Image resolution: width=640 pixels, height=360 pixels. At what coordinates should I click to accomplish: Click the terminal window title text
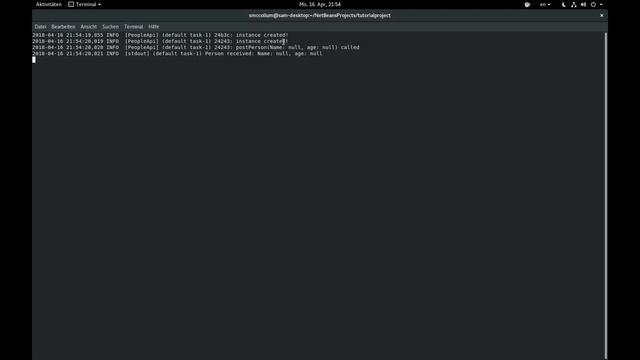click(x=320, y=16)
